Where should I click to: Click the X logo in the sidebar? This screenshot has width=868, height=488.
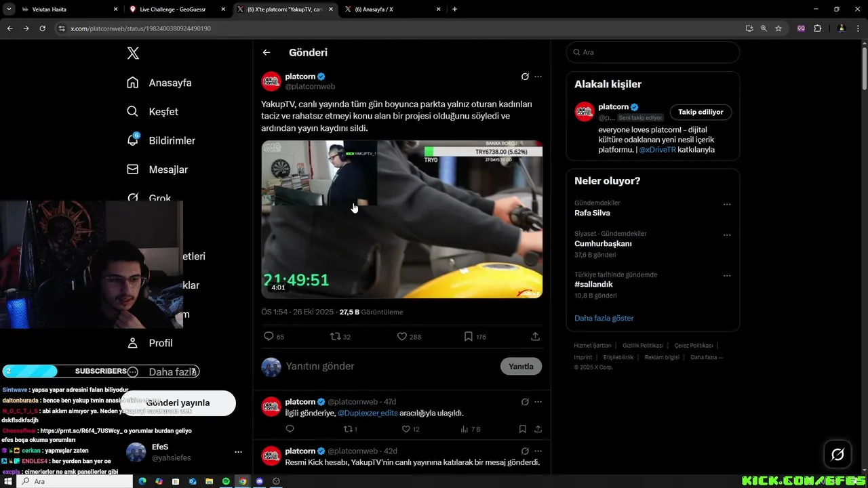(133, 54)
